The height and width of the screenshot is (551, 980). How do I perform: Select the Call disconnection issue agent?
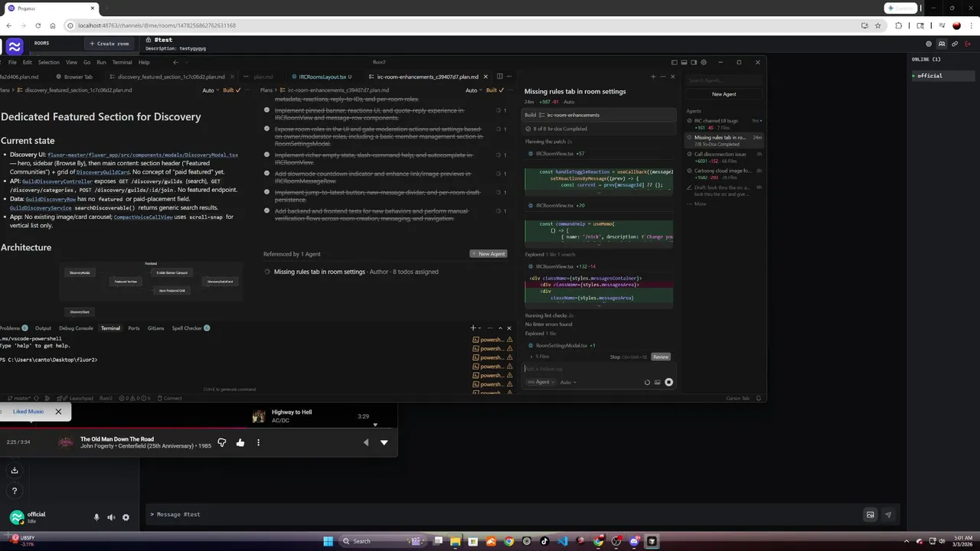click(x=724, y=157)
